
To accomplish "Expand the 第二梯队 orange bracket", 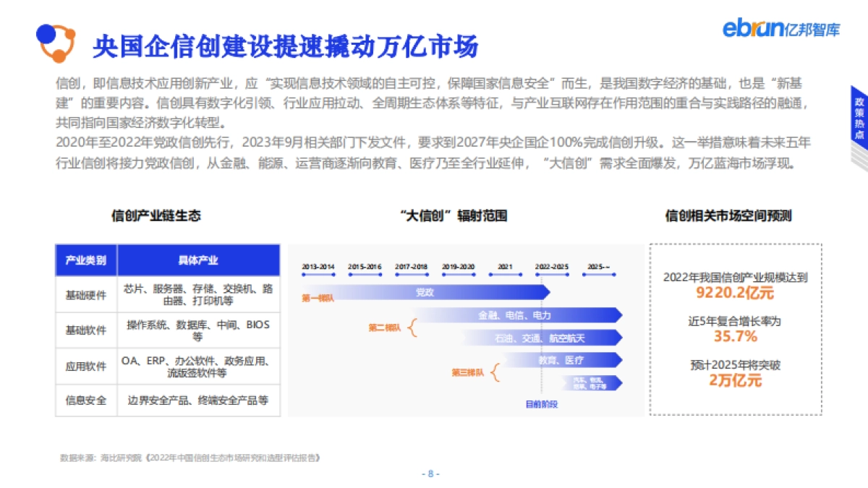I will tap(412, 327).
